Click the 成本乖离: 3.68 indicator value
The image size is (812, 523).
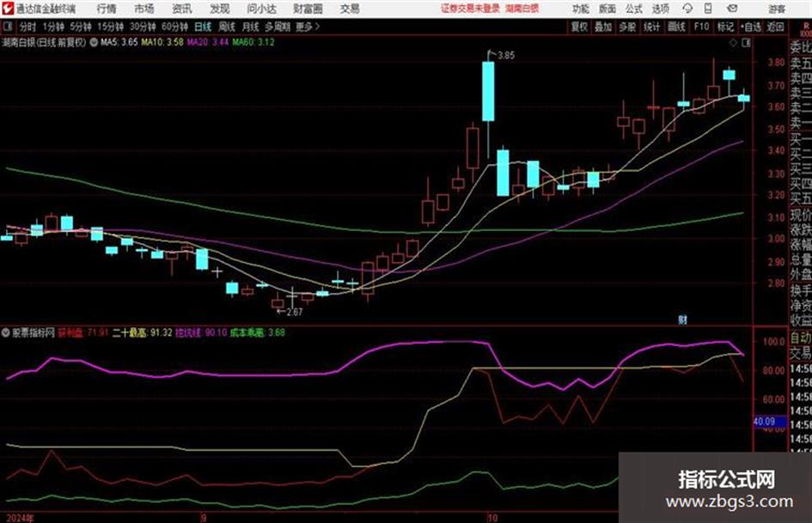258,332
